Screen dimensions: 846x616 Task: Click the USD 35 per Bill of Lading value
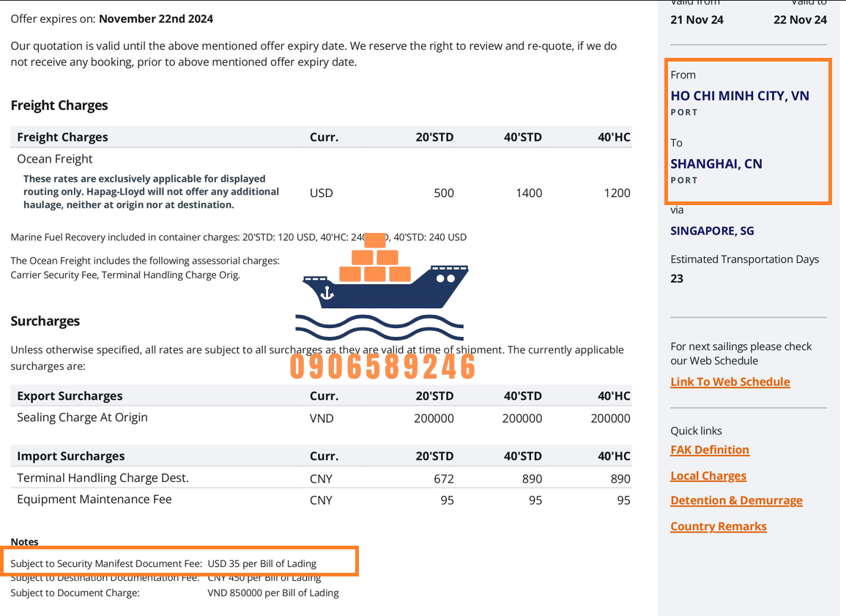262,564
